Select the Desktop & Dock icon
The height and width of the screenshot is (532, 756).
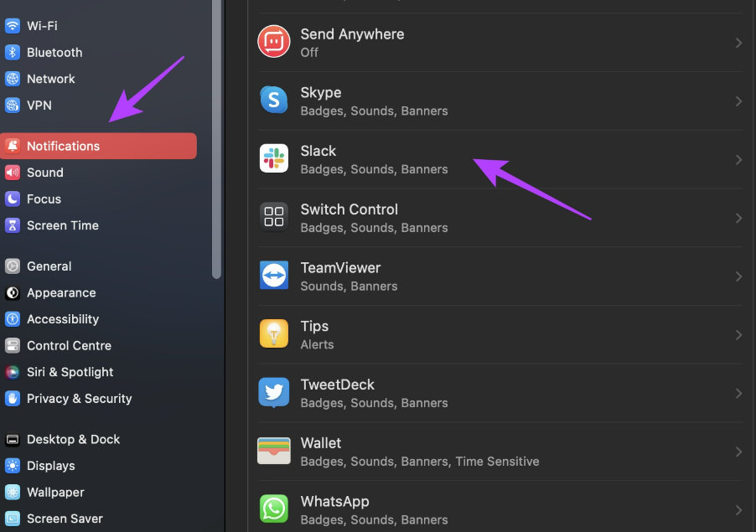tap(13, 440)
